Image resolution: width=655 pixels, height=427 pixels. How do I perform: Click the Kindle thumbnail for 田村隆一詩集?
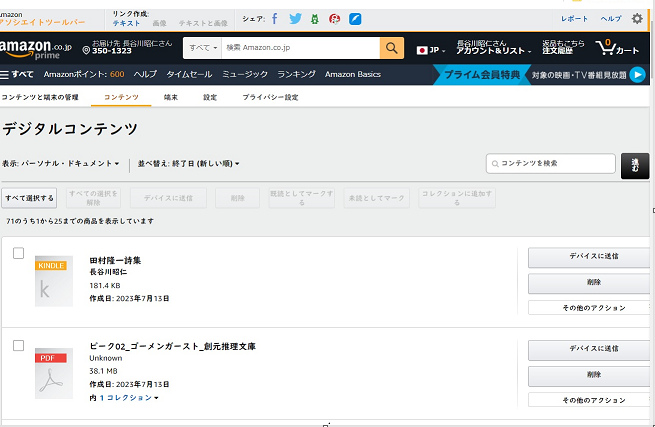coord(53,281)
